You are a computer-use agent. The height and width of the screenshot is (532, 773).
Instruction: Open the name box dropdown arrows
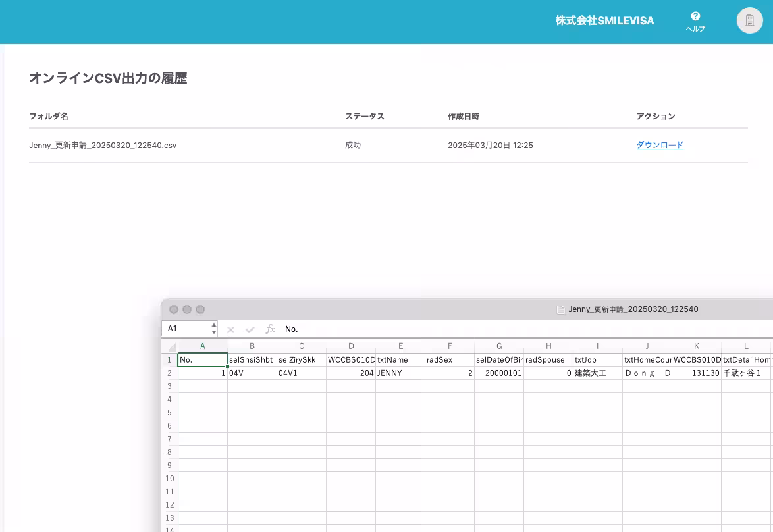pyautogui.click(x=214, y=329)
